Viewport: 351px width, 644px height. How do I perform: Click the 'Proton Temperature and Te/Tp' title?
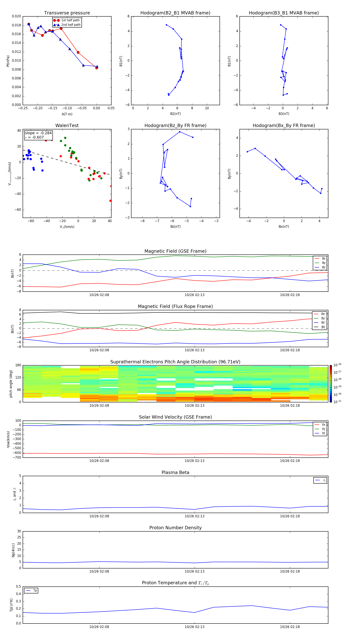[x=175, y=583]
